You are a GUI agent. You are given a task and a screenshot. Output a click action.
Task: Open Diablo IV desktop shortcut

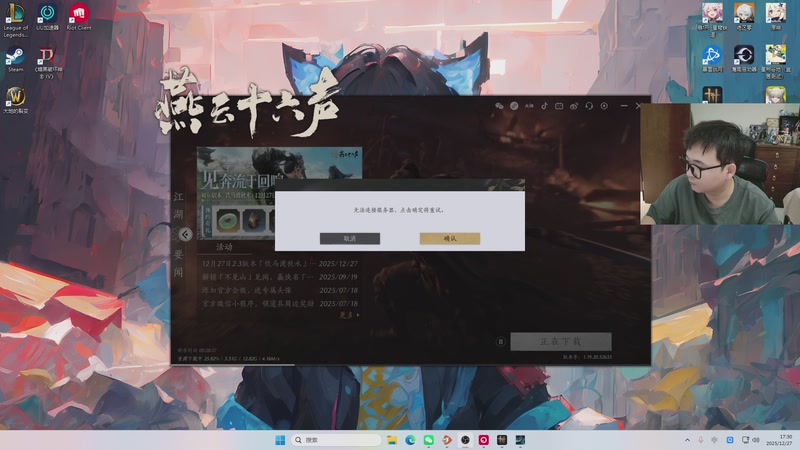click(x=47, y=63)
